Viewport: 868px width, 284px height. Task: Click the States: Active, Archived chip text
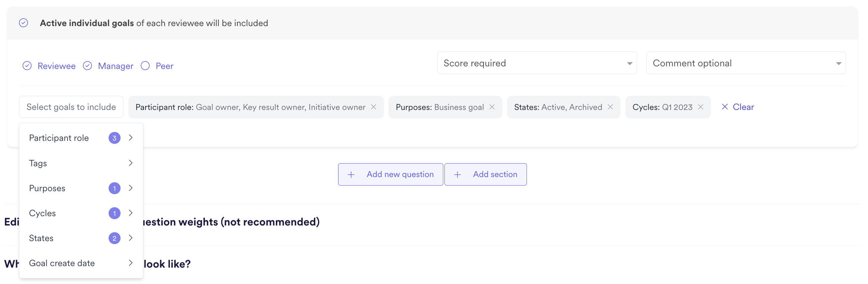coord(558,107)
